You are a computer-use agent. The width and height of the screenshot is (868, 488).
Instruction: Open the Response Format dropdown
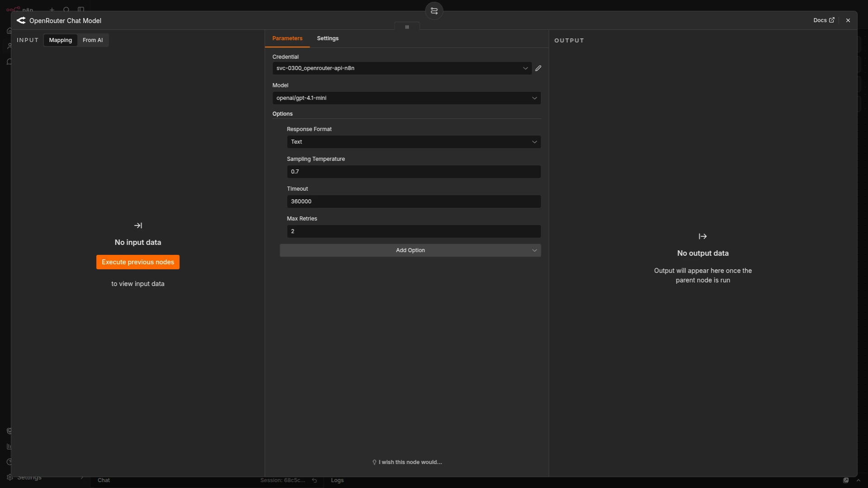click(414, 142)
